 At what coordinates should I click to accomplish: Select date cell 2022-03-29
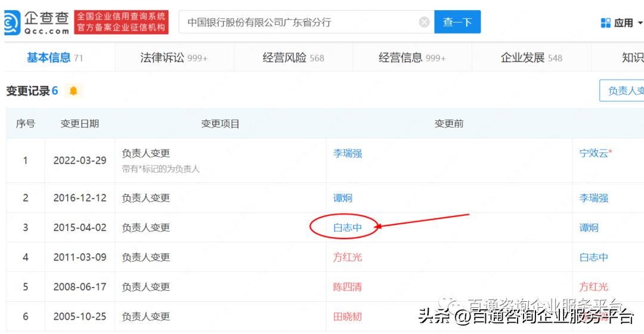pyautogui.click(x=80, y=160)
